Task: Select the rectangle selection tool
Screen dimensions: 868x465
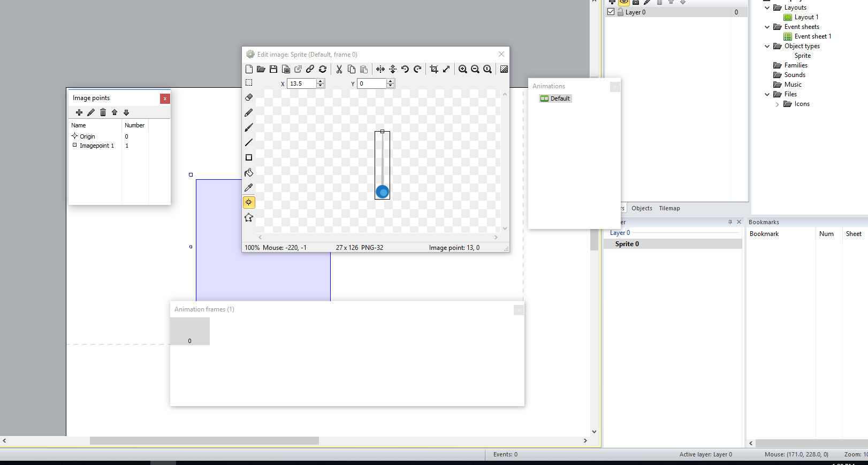Action: [x=249, y=83]
